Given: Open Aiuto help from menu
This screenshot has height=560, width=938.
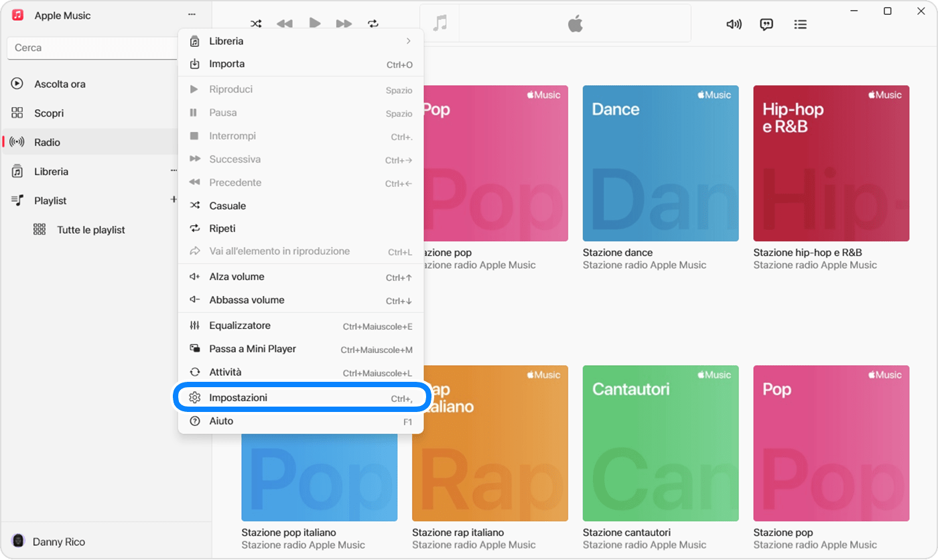Looking at the screenshot, I should click(x=301, y=421).
